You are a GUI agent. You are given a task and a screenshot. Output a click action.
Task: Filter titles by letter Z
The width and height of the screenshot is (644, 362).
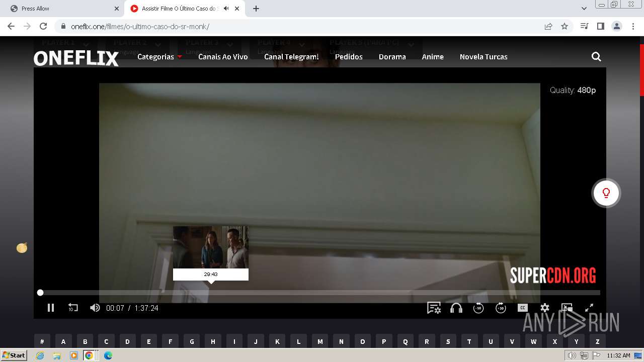(x=597, y=341)
